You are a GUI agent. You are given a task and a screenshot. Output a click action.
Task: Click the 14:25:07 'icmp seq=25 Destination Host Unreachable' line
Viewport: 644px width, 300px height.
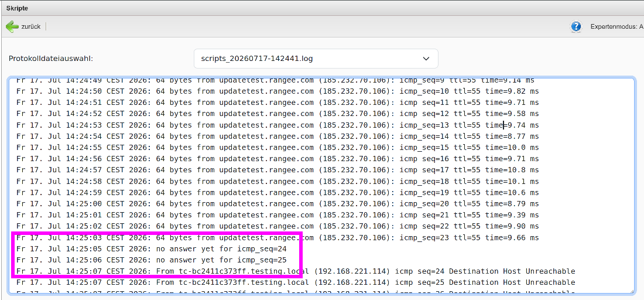click(x=296, y=282)
